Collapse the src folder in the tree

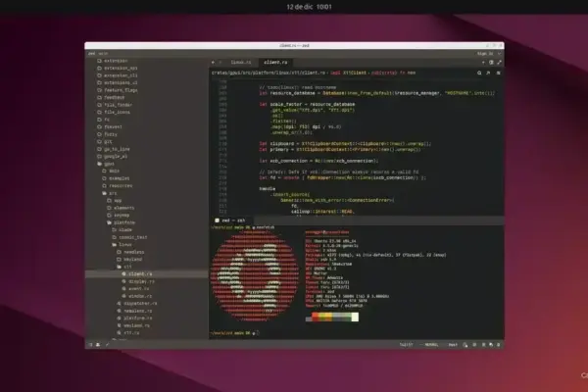(x=110, y=193)
